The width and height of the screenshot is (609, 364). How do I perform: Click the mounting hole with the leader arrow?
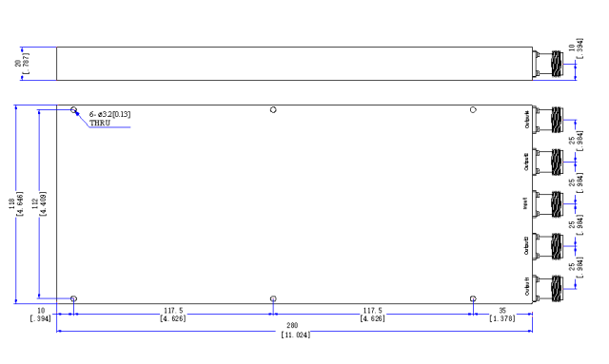pyautogui.click(x=74, y=110)
